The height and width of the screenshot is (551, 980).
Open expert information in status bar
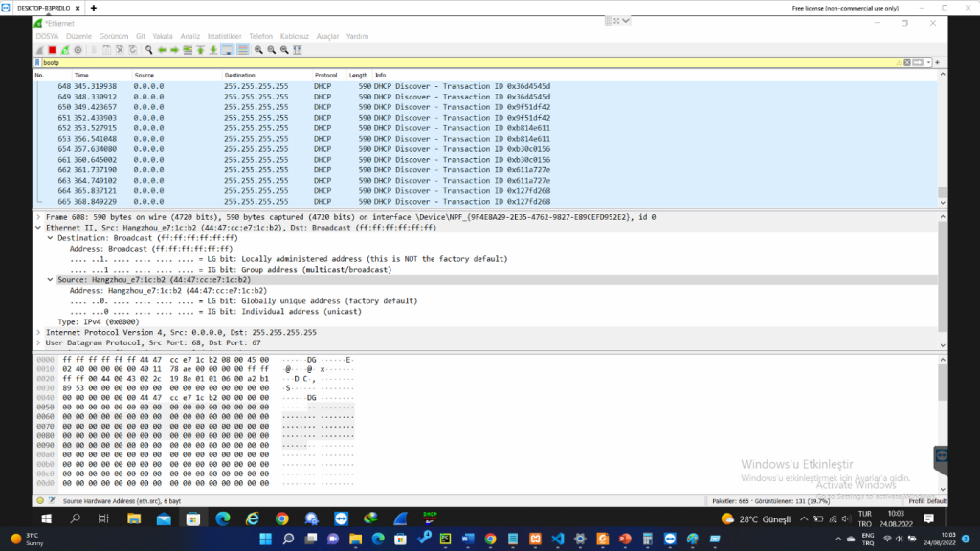(40, 500)
